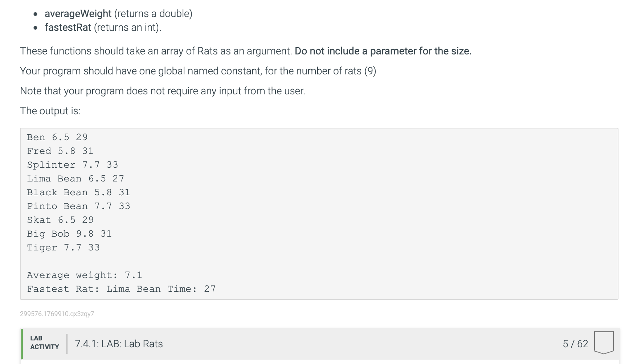Click the 5 / 62 score indicator
The image size is (629, 364).
(575, 344)
